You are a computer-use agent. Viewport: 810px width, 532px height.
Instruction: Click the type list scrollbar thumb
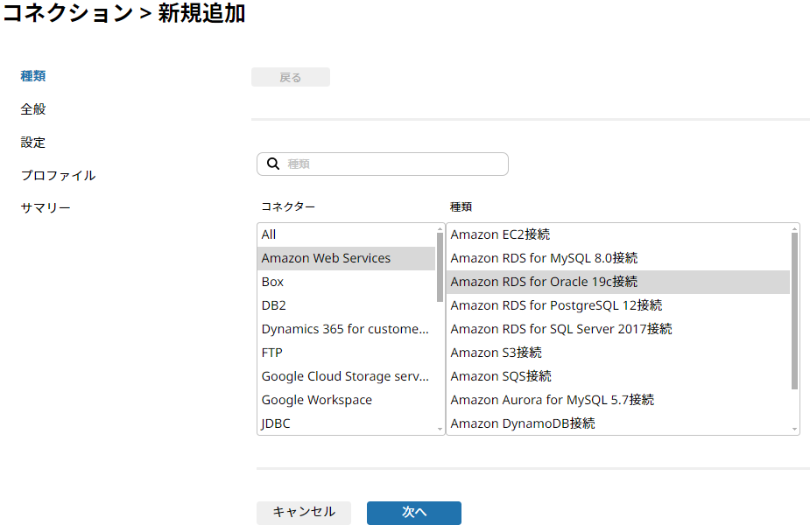[x=794, y=311]
